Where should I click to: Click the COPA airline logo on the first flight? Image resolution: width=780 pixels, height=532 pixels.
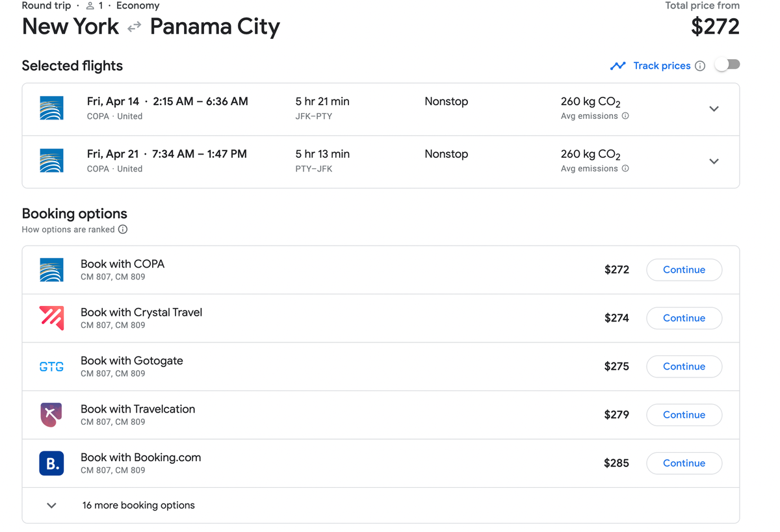point(51,108)
